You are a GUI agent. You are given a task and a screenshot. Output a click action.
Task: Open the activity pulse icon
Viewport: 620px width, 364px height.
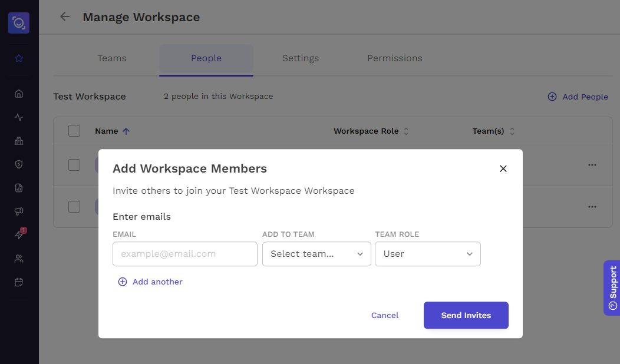point(19,117)
